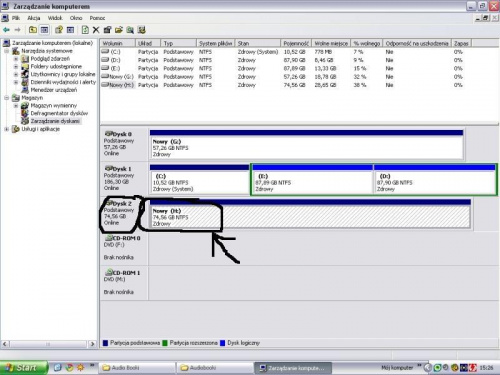Screen dimensions: 500x375
Task: Click the help pane toolbar icon
Action: pos(70,30)
